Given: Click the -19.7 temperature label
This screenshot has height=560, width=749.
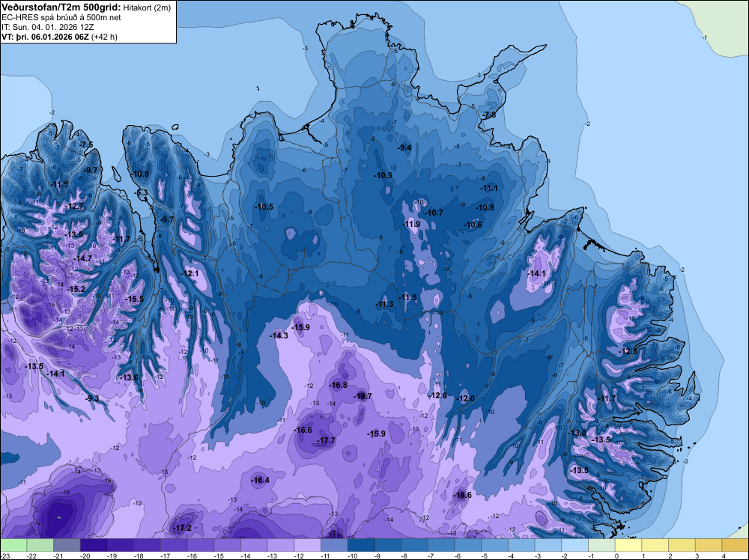Looking at the screenshot, I should click(x=363, y=396).
